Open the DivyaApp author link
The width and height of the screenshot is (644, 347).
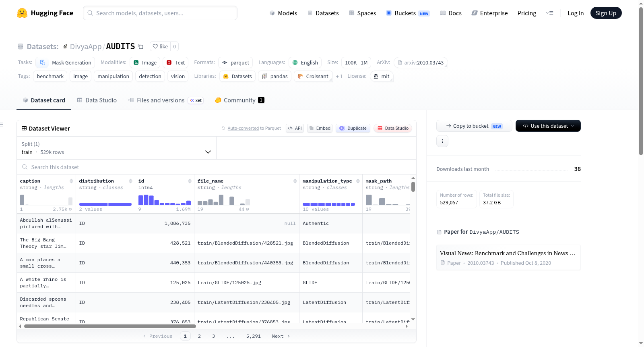click(86, 46)
